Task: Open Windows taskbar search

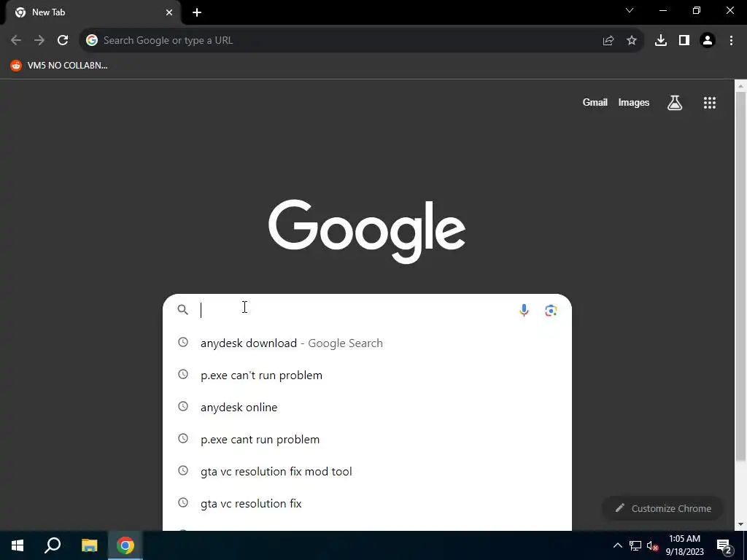Action: tap(53, 545)
